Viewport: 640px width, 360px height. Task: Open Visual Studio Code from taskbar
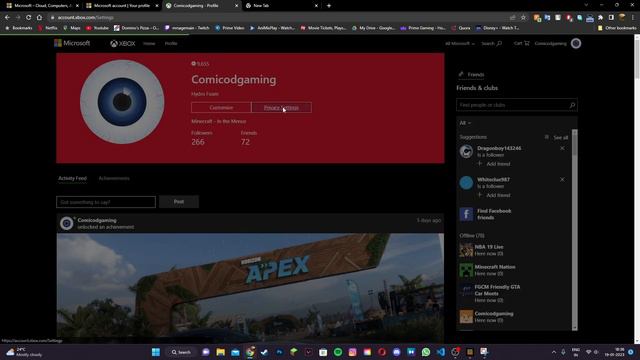[441, 352]
